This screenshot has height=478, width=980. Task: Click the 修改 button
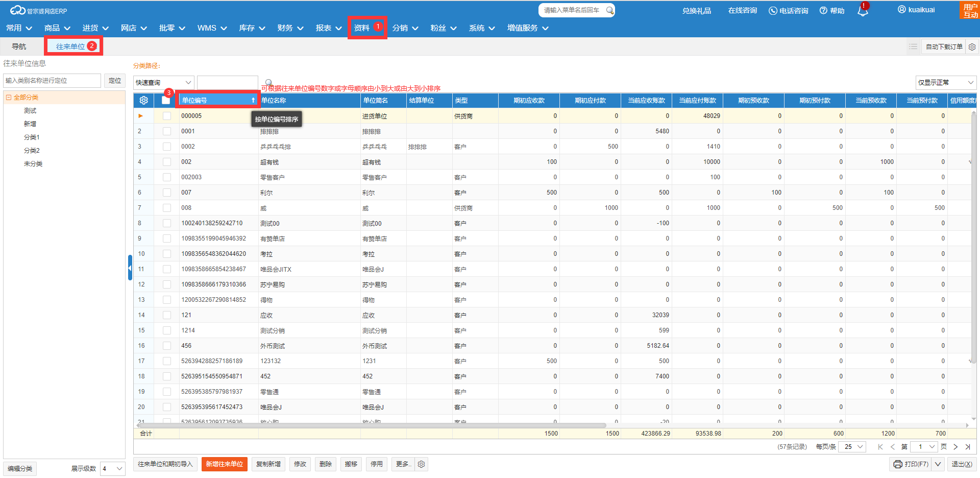(x=300, y=464)
